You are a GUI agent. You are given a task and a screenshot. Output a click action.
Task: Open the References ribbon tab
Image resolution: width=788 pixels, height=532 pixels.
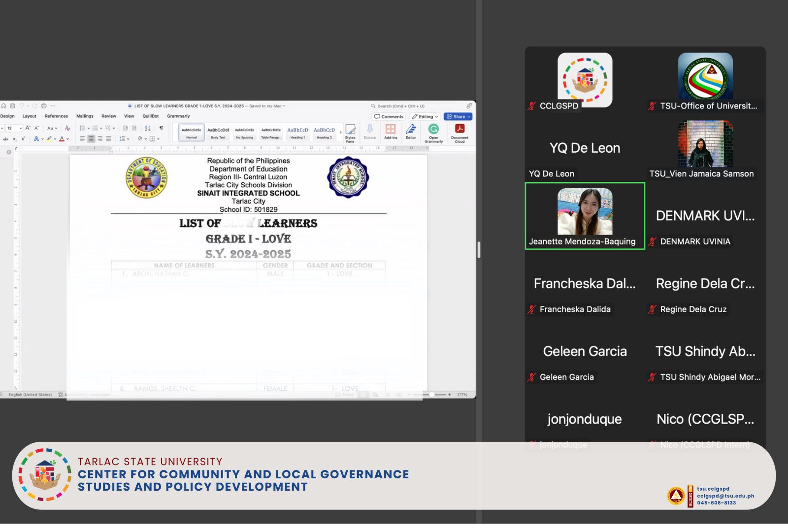[56, 116]
